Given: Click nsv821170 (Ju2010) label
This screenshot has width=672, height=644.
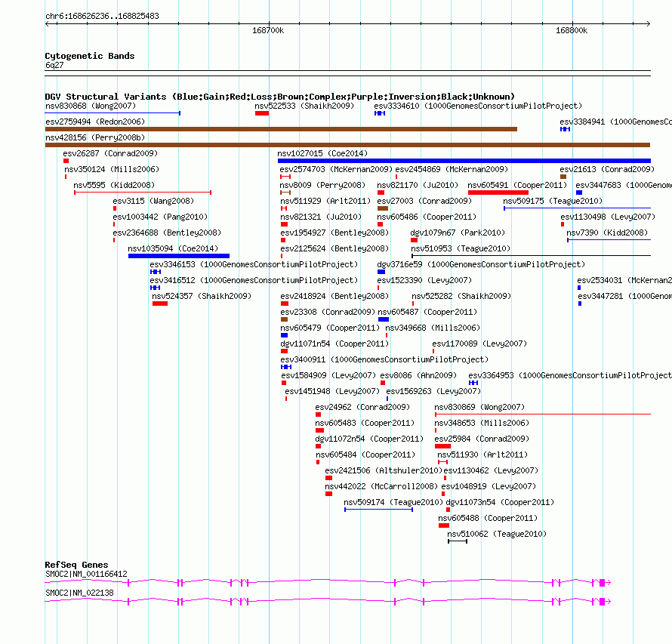Looking at the screenshot, I should tap(418, 185).
